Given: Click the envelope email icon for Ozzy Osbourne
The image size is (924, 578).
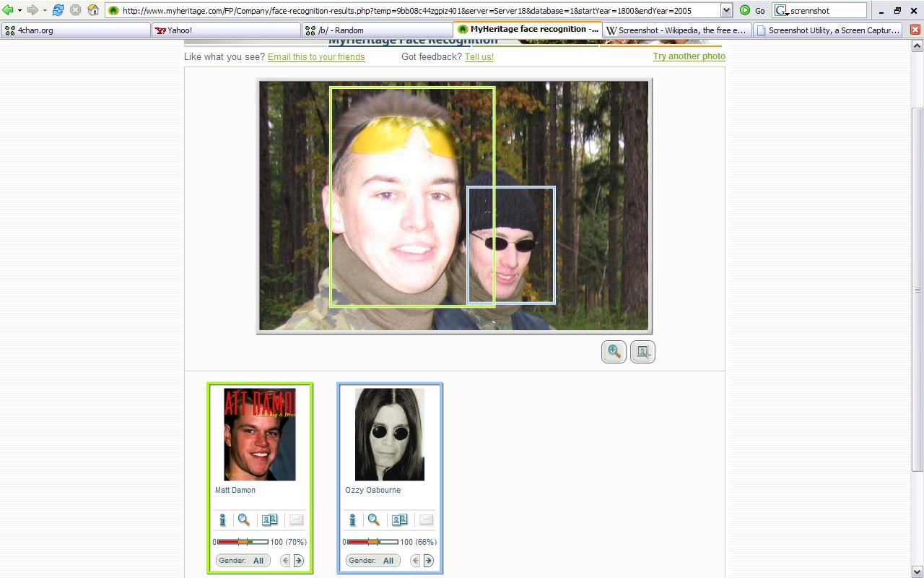Looking at the screenshot, I should pos(426,519).
